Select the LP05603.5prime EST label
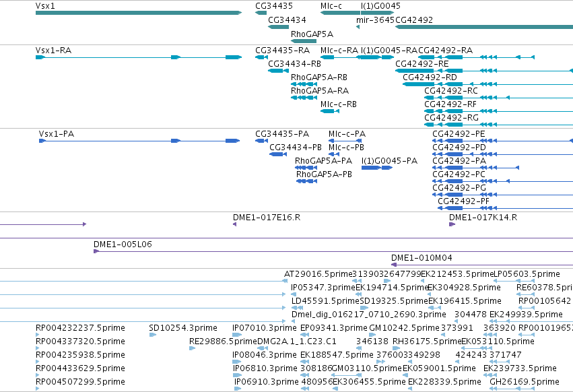Screen dimensions: 573x392 coord(527,274)
